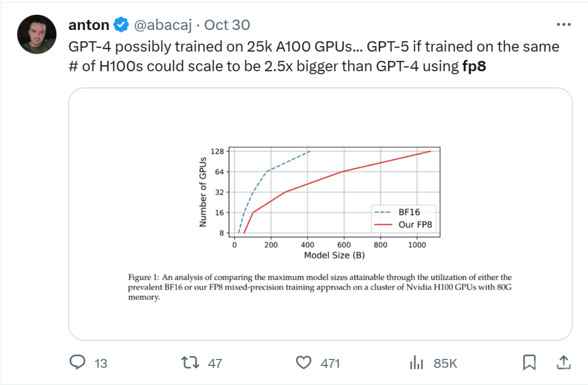
Task: Click the 85K views count
Action: click(x=445, y=363)
